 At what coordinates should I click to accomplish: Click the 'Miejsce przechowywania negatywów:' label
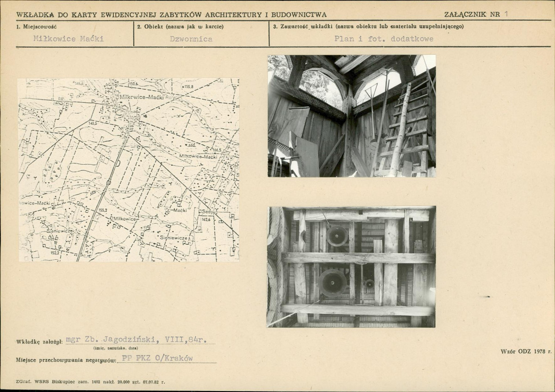[66, 359]
